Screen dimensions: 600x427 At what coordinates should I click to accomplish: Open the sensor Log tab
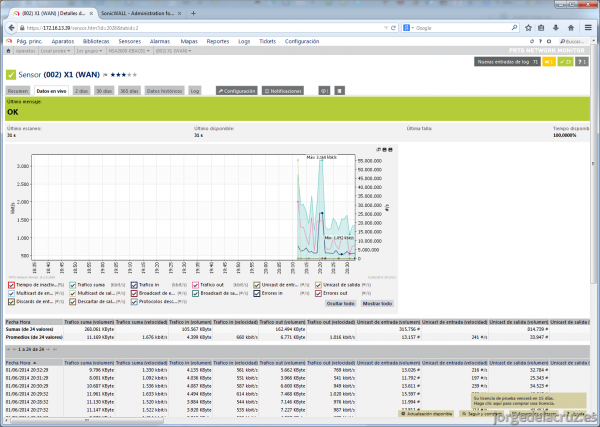[x=195, y=91]
